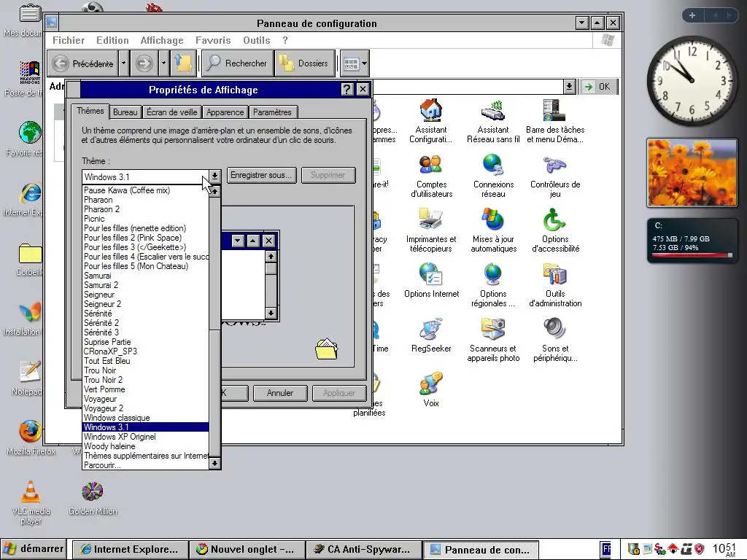Image resolution: width=747 pixels, height=560 pixels.
Task: Open the Favoris menu
Action: pos(213,41)
